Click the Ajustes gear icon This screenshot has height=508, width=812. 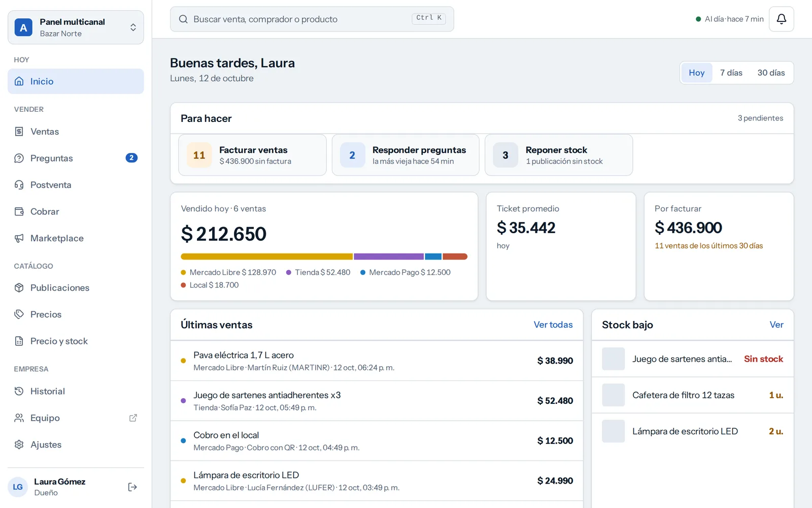tap(19, 444)
